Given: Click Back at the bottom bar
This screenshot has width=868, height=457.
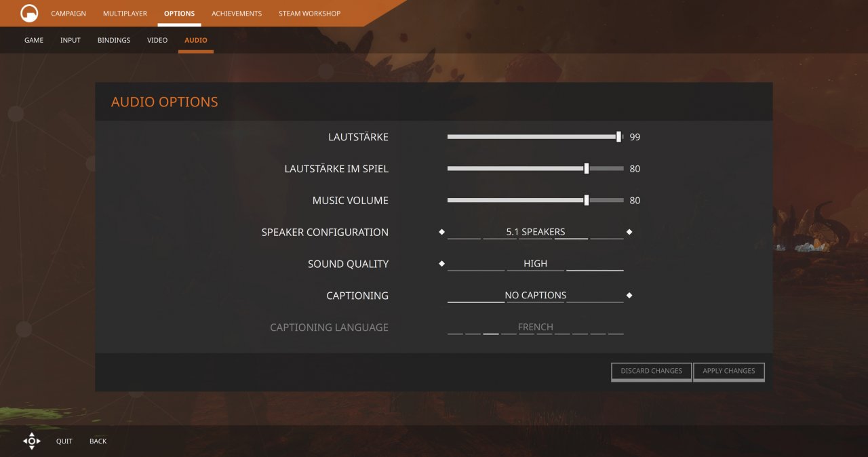Looking at the screenshot, I should [98, 441].
